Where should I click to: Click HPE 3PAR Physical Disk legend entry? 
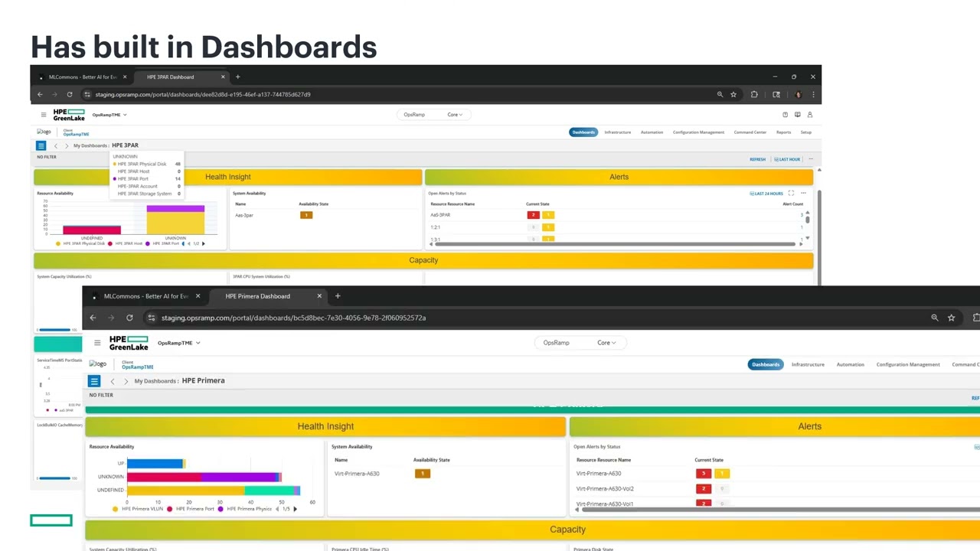81,243
